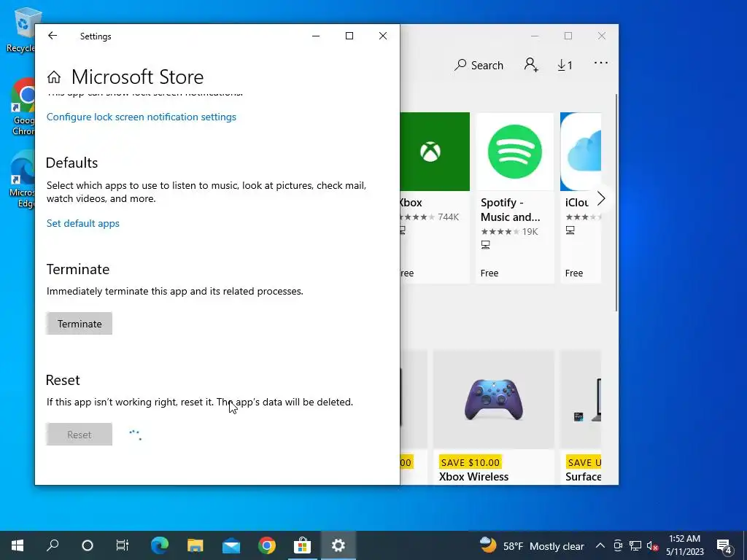Minimize the Settings window
Viewport: 747px width, 560px height.
pos(316,36)
